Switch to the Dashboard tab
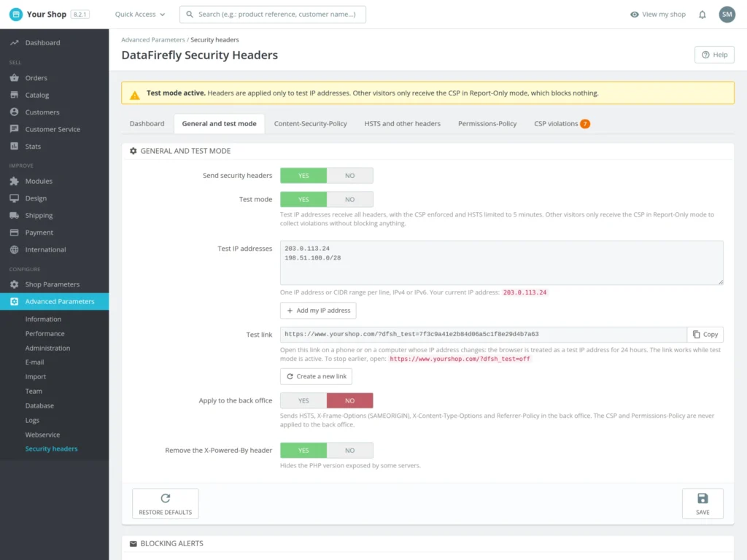This screenshot has height=560, width=747. pyautogui.click(x=147, y=124)
